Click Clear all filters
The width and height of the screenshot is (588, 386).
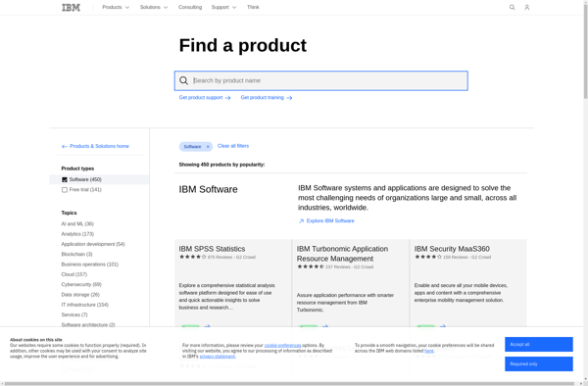(233, 146)
